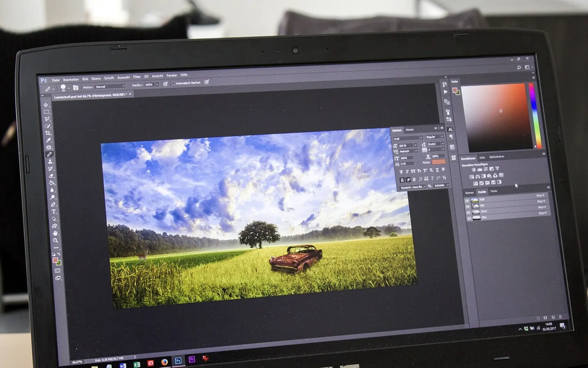Viewport: 588px width, 368px height.
Task: Select the Crop tool
Action: [x=48, y=133]
